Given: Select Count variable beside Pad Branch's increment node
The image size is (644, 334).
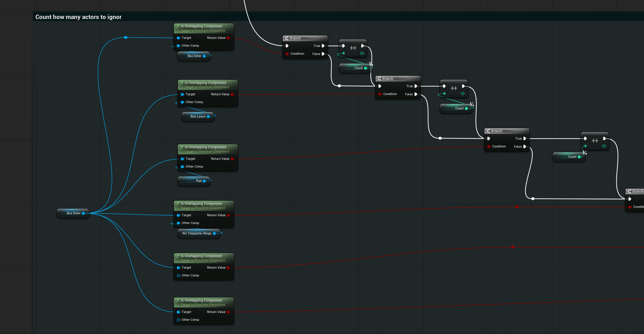Looking at the screenshot, I should [x=569, y=157].
